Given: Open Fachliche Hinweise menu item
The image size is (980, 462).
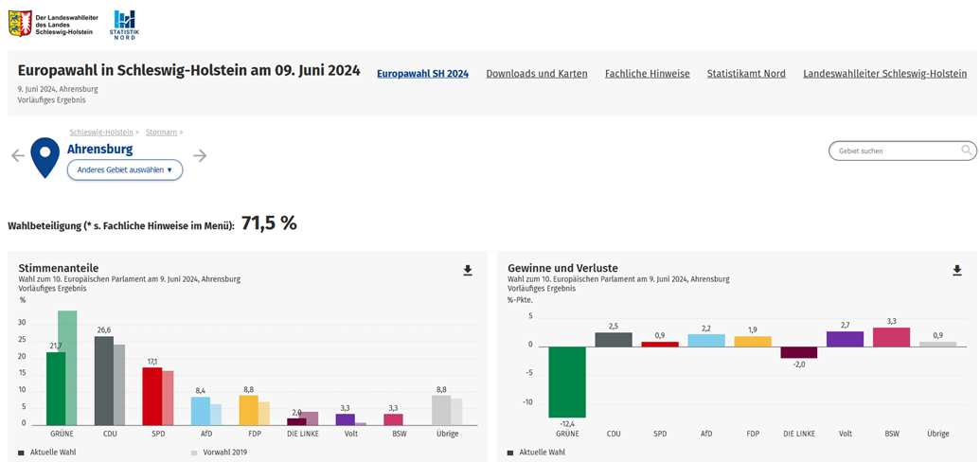Looking at the screenshot, I should point(648,74).
